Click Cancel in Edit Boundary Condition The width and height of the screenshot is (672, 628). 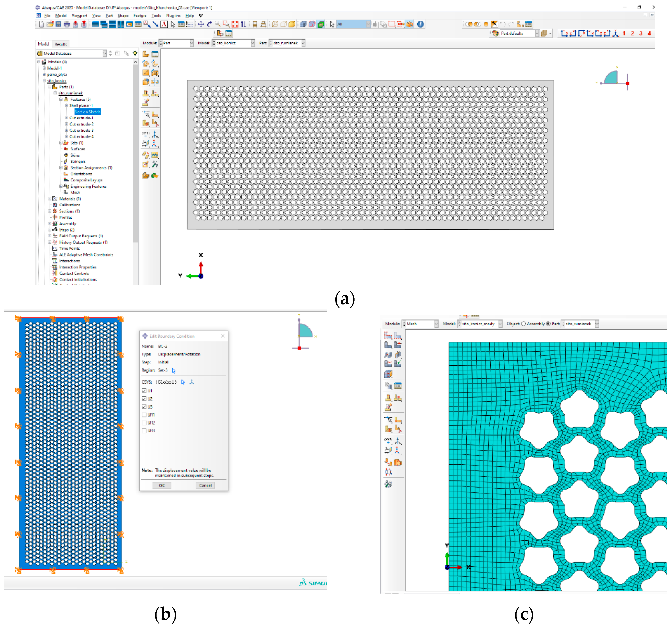coord(205,485)
